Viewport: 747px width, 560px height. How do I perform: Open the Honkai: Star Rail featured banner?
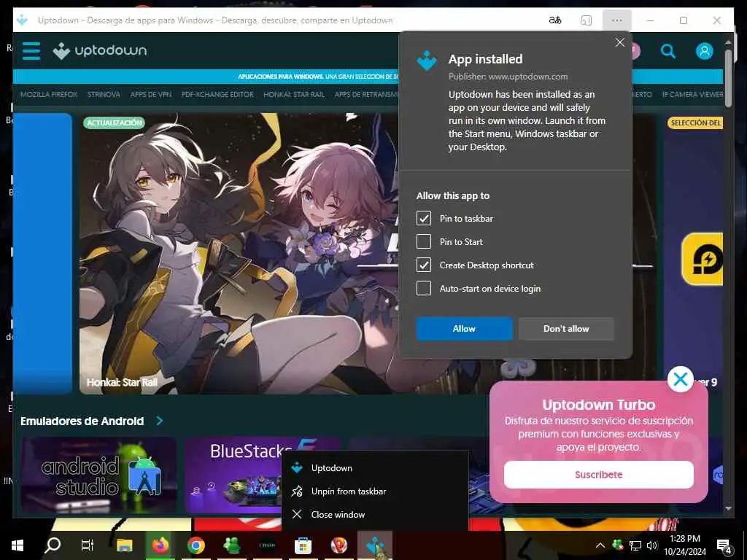point(239,253)
